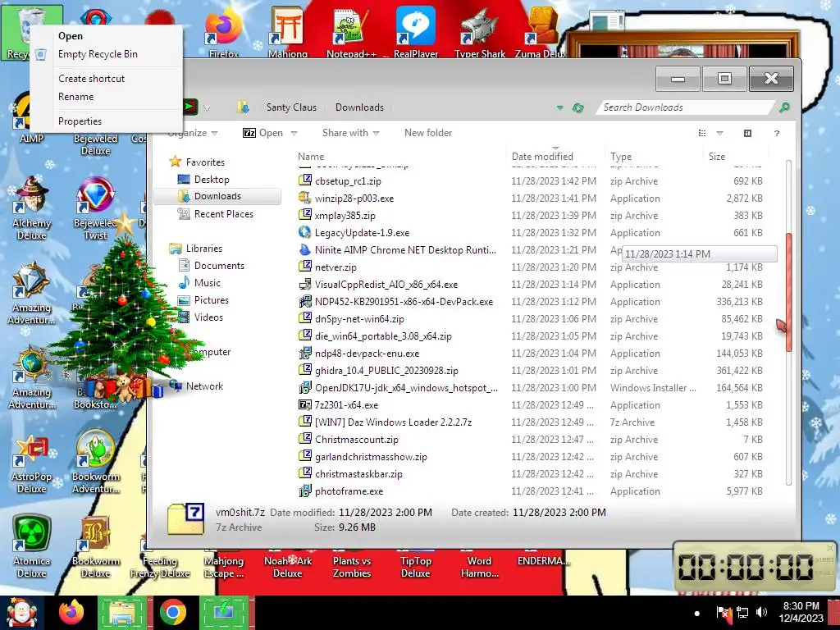The image size is (840, 630).
Task: Click the taskbar clock showing 8:30 PM
Action: click(801, 612)
